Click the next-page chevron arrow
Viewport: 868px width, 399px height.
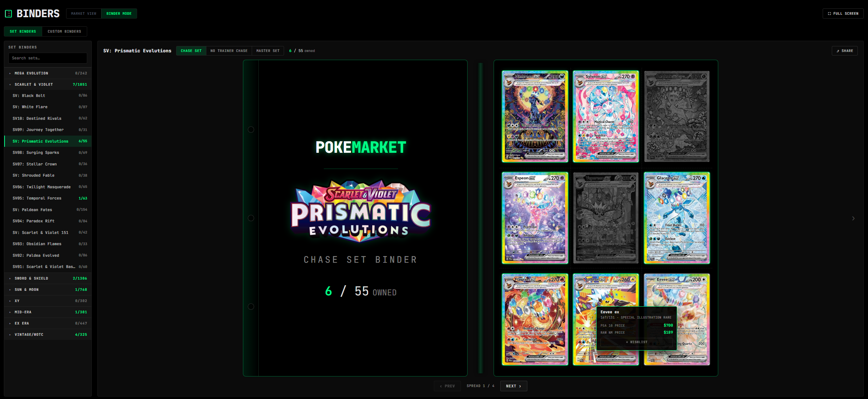[x=853, y=218]
